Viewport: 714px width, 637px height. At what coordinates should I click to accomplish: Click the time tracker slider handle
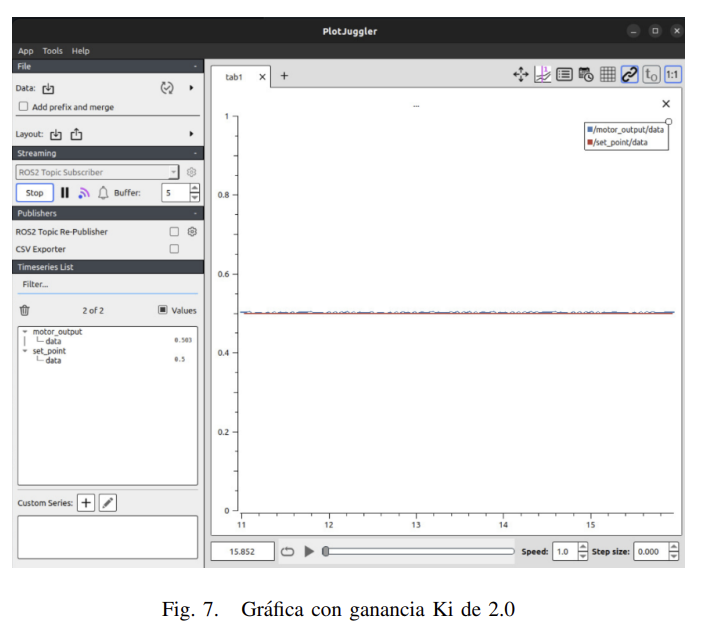[x=325, y=551]
